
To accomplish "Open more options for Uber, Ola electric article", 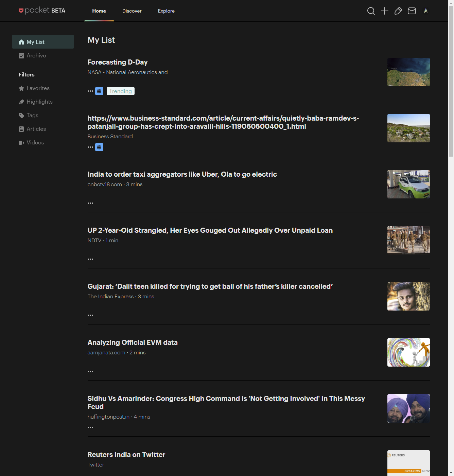I will click(90, 203).
